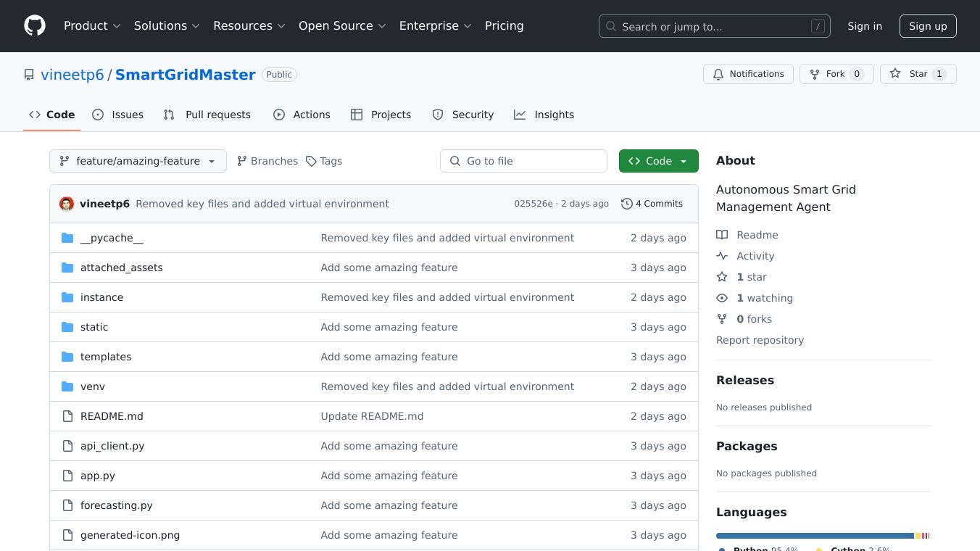
Task: Click the Sign up button
Action: 928,26
